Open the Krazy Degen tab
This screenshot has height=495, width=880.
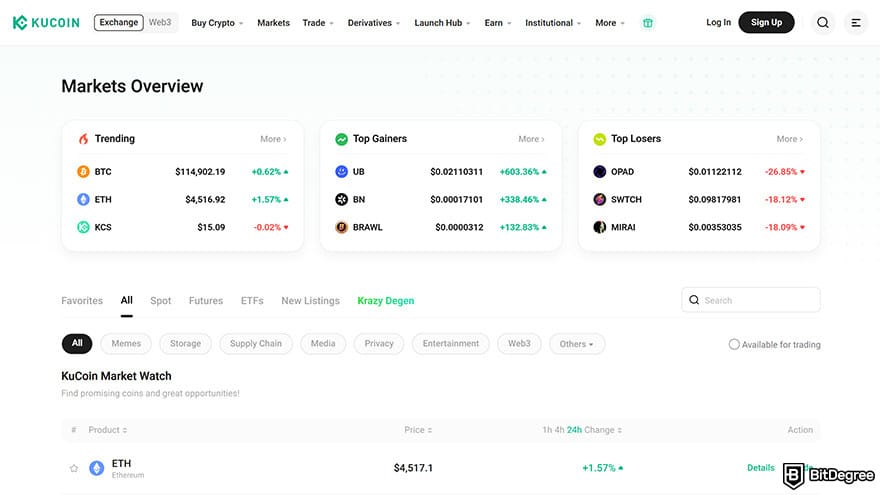[x=386, y=301]
